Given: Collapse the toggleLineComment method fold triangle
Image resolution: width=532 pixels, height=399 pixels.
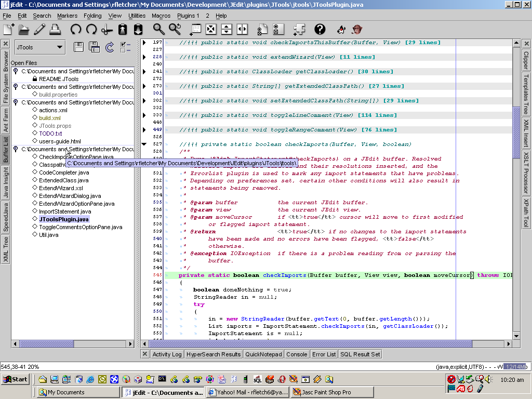Looking at the screenshot, I should coord(145,115).
